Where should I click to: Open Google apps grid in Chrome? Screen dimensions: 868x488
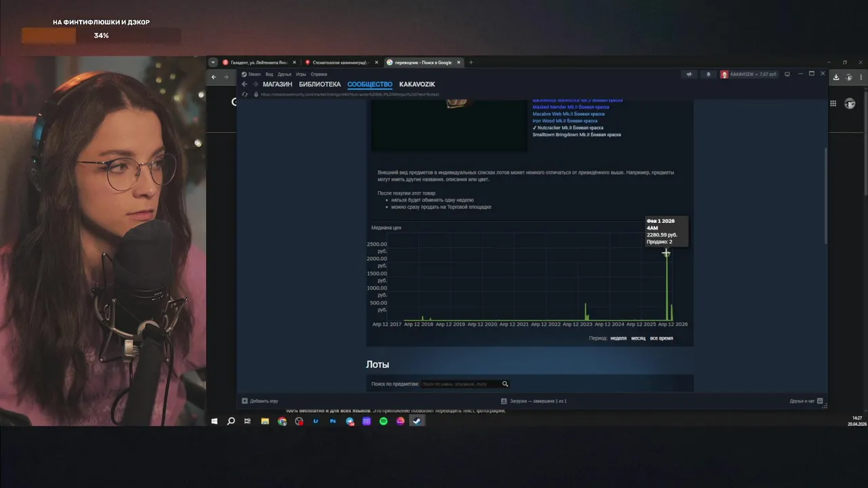pos(833,103)
